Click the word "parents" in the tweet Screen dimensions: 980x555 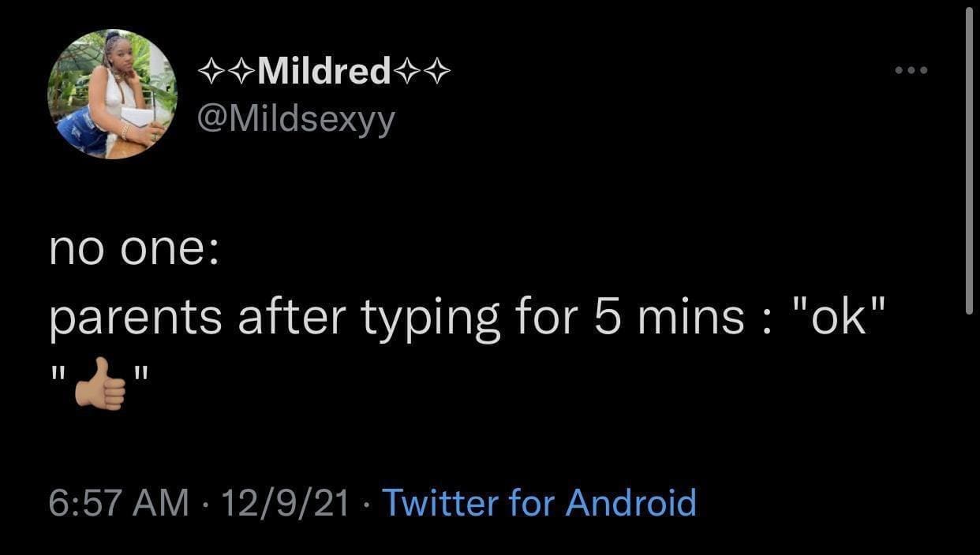pos(135,319)
